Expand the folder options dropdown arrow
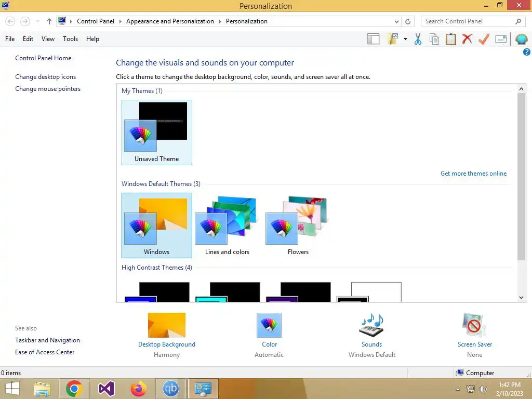Image resolution: width=532 pixels, height=399 pixels. pyautogui.click(x=405, y=39)
